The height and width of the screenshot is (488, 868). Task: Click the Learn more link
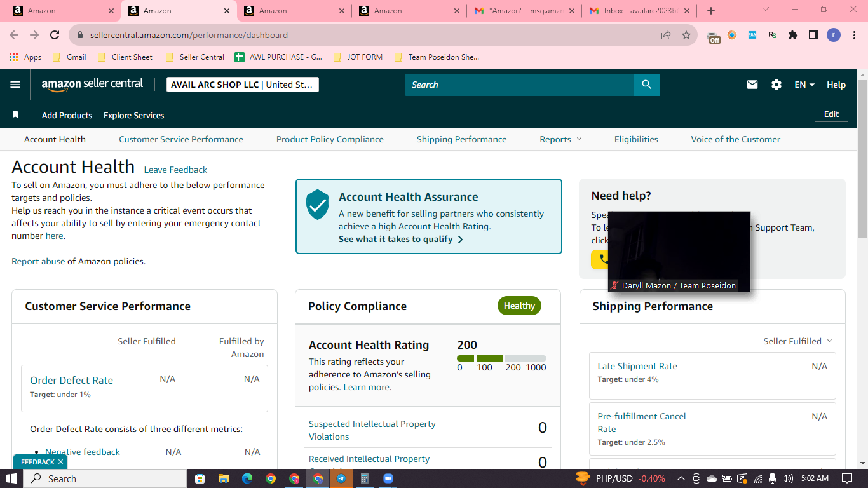(x=366, y=387)
